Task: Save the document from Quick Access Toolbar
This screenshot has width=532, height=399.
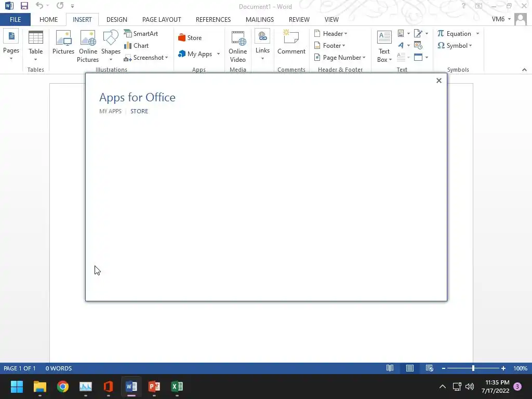Action: [x=24, y=6]
